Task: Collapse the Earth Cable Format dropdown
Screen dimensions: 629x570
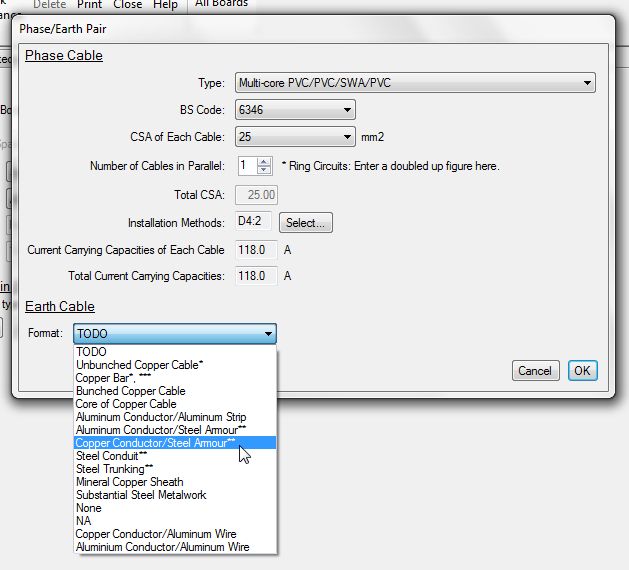Action: pyautogui.click(x=175, y=333)
